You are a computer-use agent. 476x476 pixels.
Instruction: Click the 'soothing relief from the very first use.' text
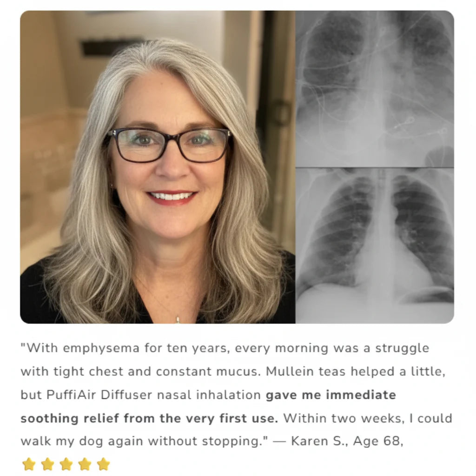[149, 418]
